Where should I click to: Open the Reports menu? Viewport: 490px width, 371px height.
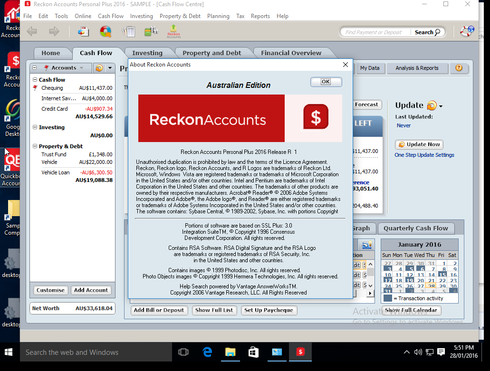click(x=260, y=16)
